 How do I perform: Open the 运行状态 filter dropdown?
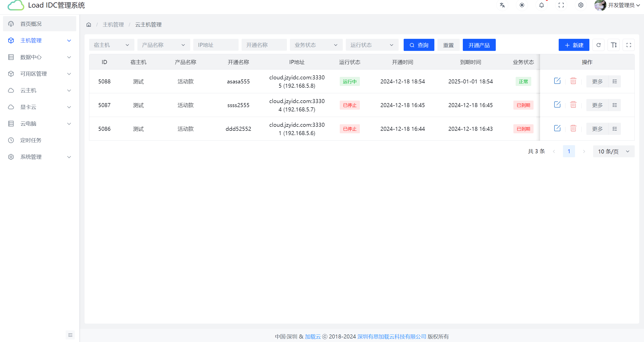[x=372, y=45]
